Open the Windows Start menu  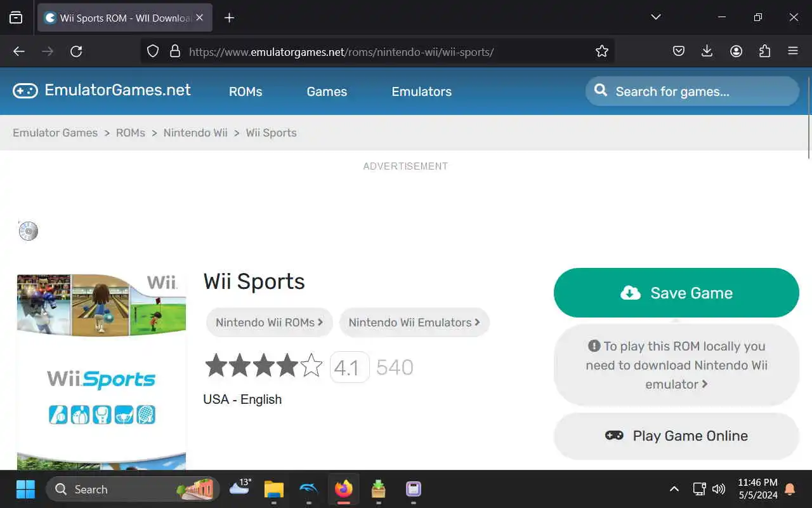click(x=25, y=489)
